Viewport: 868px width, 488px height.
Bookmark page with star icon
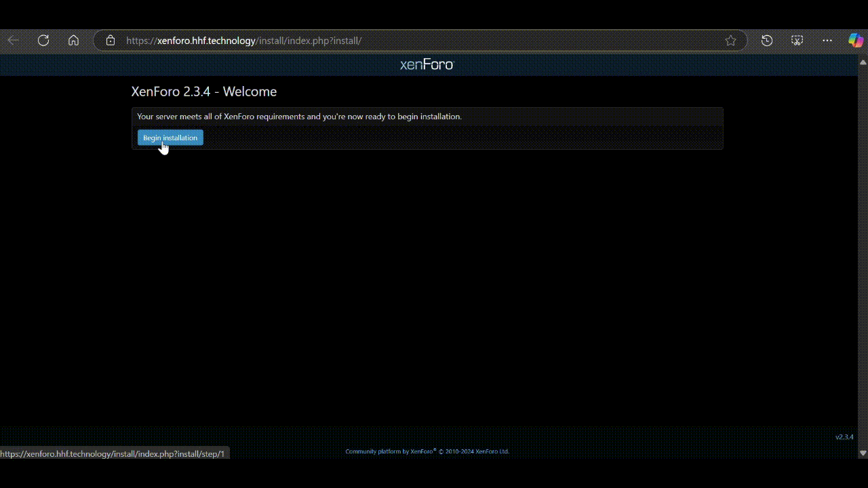tap(730, 41)
